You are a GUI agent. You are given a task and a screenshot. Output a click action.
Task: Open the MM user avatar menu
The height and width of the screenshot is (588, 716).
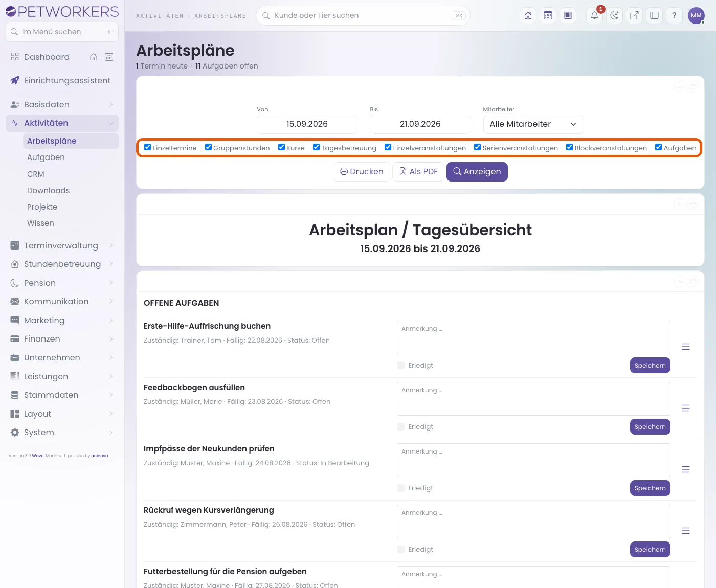tap(696, 15)
